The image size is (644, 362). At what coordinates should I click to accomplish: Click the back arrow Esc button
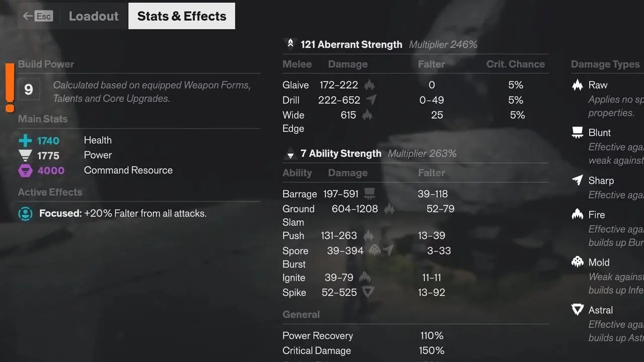coord(38,16)
